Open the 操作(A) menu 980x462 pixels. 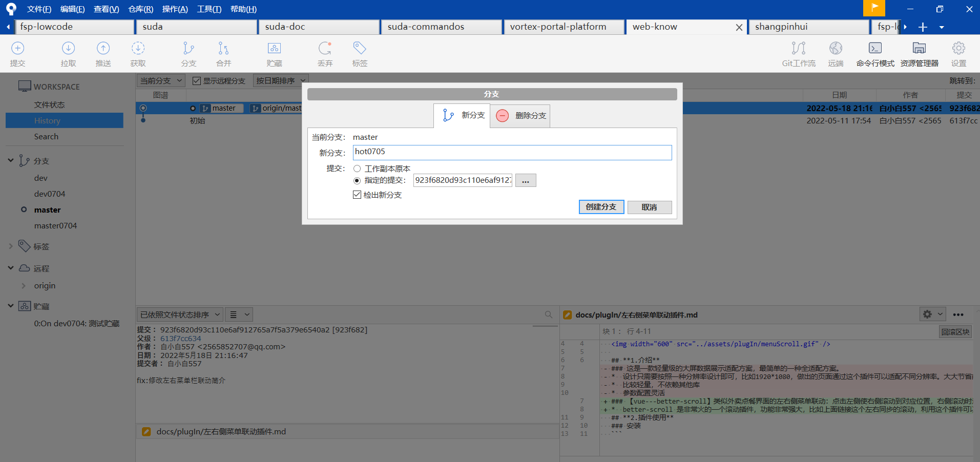(x=175, y=9)
